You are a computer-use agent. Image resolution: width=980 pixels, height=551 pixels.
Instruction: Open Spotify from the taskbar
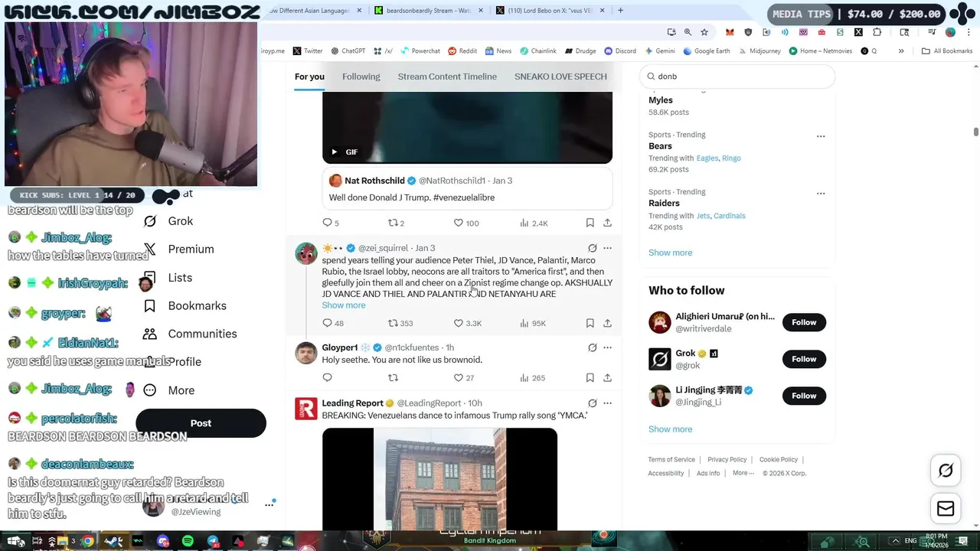coord(188,541)
